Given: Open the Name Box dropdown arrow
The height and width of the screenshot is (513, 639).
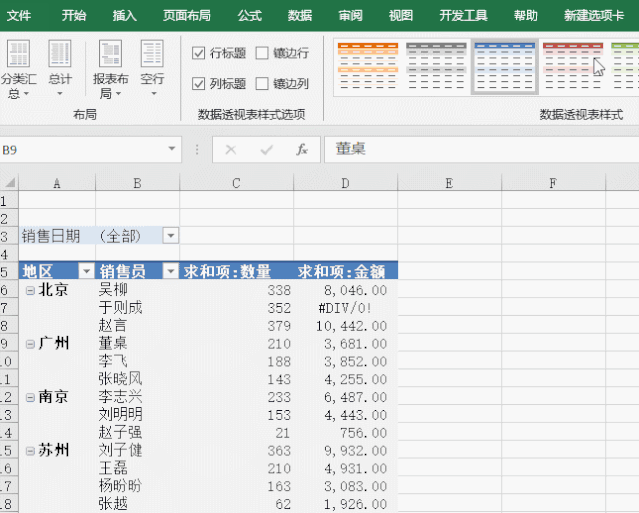Looking at the screenshot, I should [172, 149].
